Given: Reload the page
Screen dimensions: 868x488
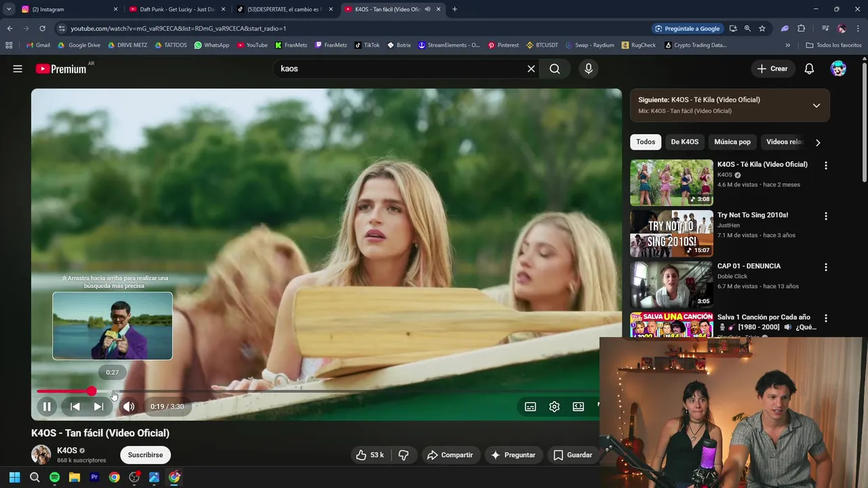Looking at the screenshot, I should coord(42,28).
